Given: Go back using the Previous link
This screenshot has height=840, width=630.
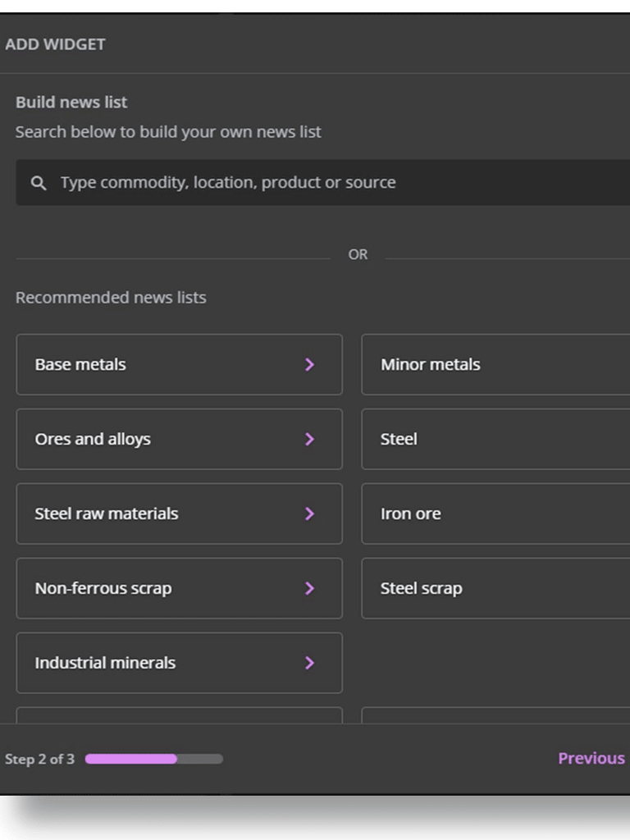Looking at the screenshot, I should 591,759.
